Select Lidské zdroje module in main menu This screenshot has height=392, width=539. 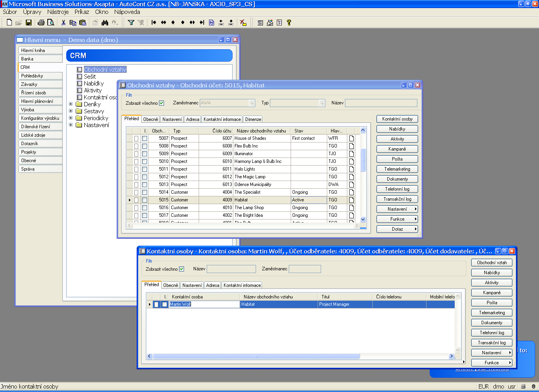pyautogui.click(x=40, y=135)
